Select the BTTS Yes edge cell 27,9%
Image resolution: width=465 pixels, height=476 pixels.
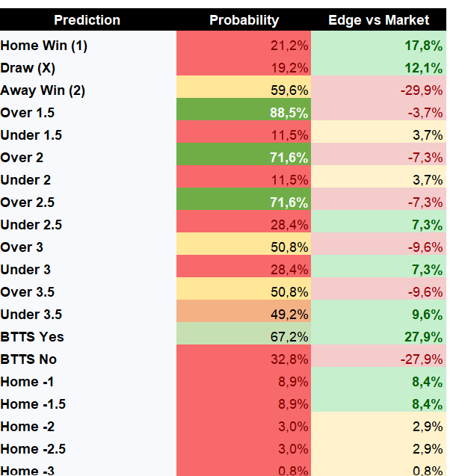click(x=378, y=337)
